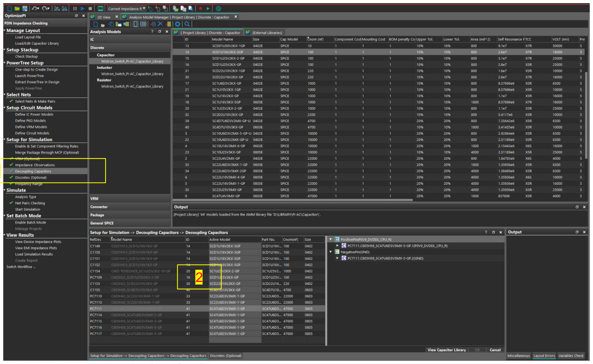Click the Undo arrow in main toolbar
The width and height of the screenshot is (593, 364).
35,8
